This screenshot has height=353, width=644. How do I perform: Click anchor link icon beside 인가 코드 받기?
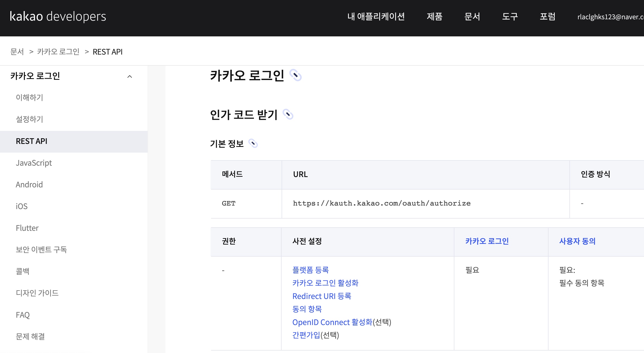tap(288, 114)
